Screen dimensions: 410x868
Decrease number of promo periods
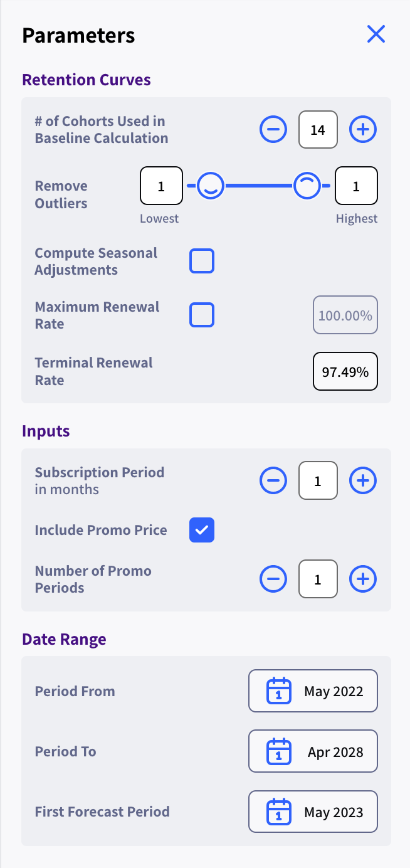[x=273, y=580]
